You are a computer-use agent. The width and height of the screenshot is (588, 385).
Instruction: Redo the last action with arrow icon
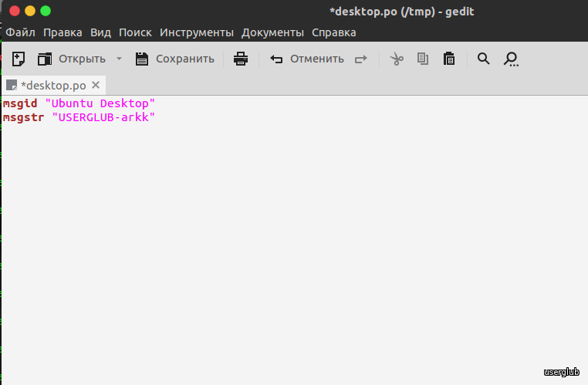coord(361,59)
